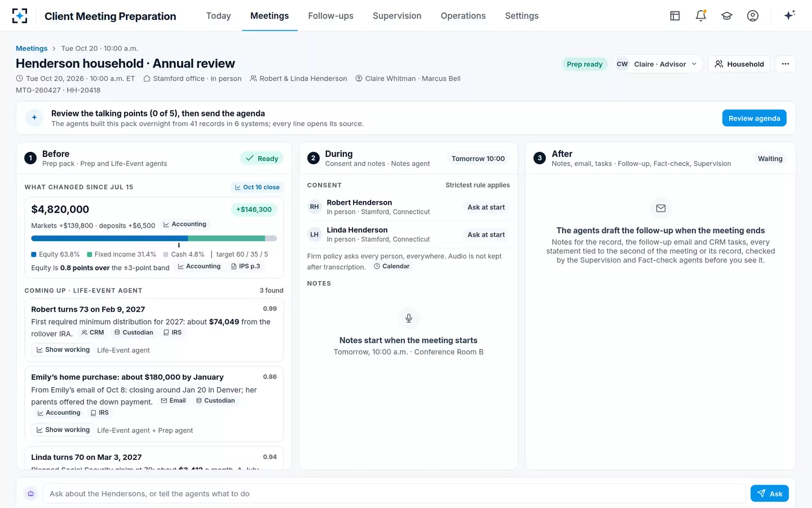
Task: Open the sparkle AI assistant icon
Action: tap(789, 15)
